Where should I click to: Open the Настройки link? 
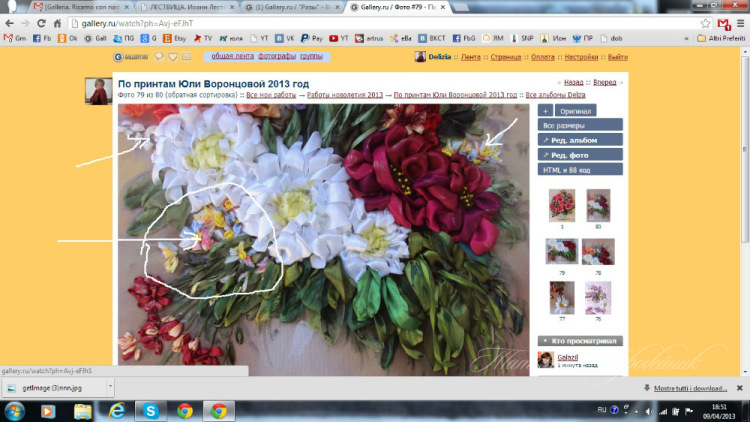(581, 56)
